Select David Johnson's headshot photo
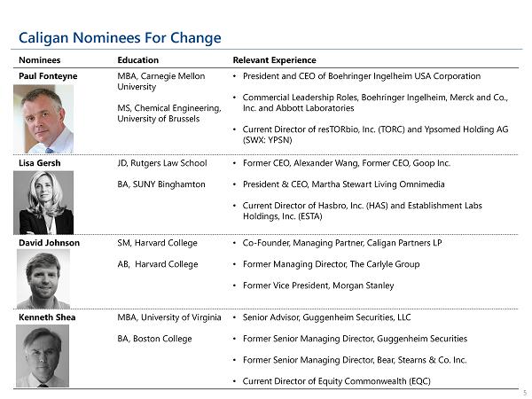Image resolution: width=532 pixels, height=399 pixels. tap(43, 278)
